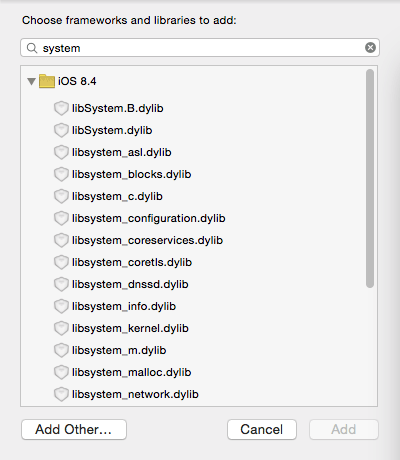The height and width of the screenshot is (460, 400).
Task: Open the Add Other... file chooser
Action: click(74, 430)
